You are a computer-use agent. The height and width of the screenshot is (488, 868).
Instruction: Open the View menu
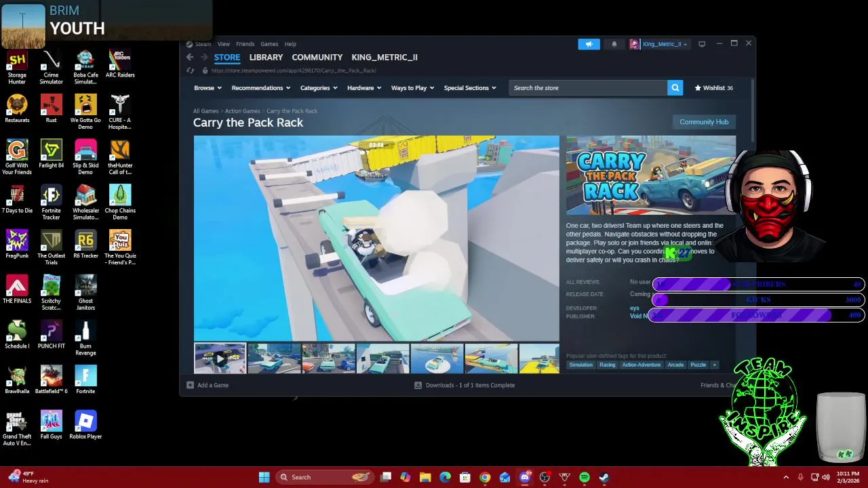coord(223,44)
